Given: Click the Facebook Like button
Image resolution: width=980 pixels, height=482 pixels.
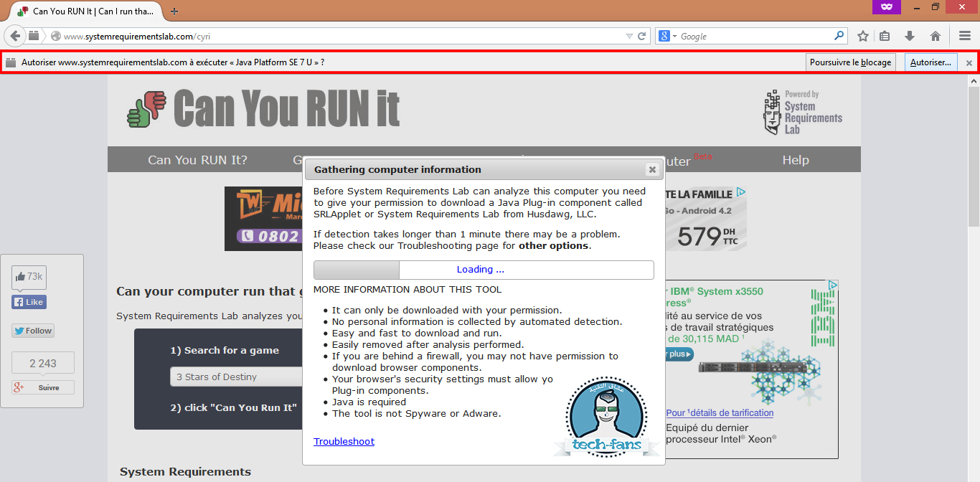Looking at the screenshot, I should pyautogui.click(x=29, y=302).
